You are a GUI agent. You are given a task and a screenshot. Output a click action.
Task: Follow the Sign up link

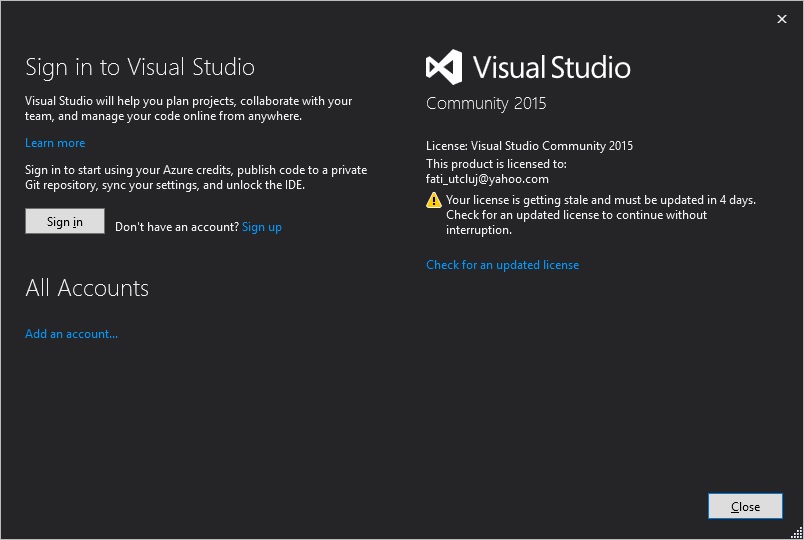(262, 227)
